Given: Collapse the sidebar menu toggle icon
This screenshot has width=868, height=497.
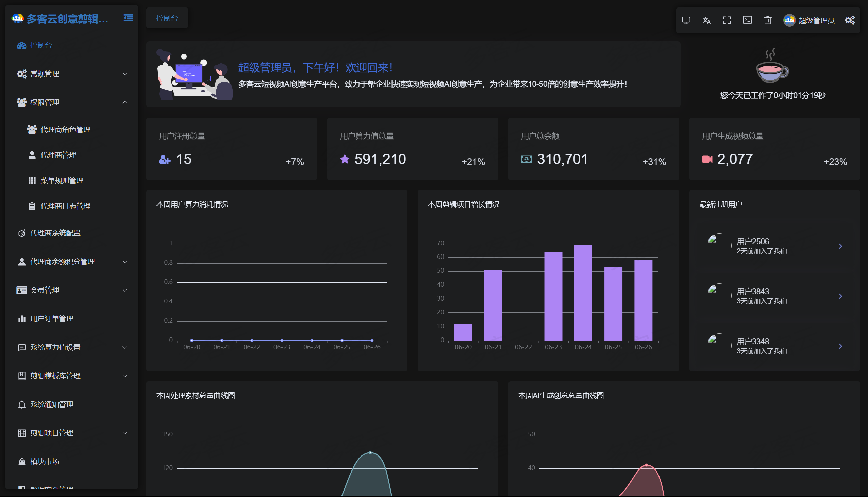Looking at the screenshot, I should pos(128,18).
